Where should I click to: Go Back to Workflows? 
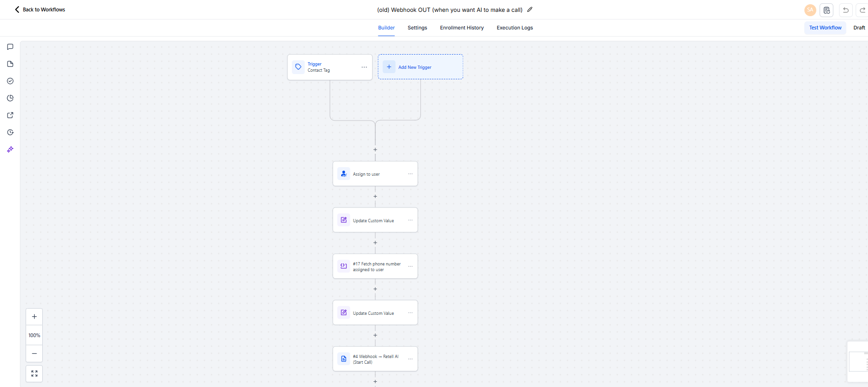[x=40, y=9]
